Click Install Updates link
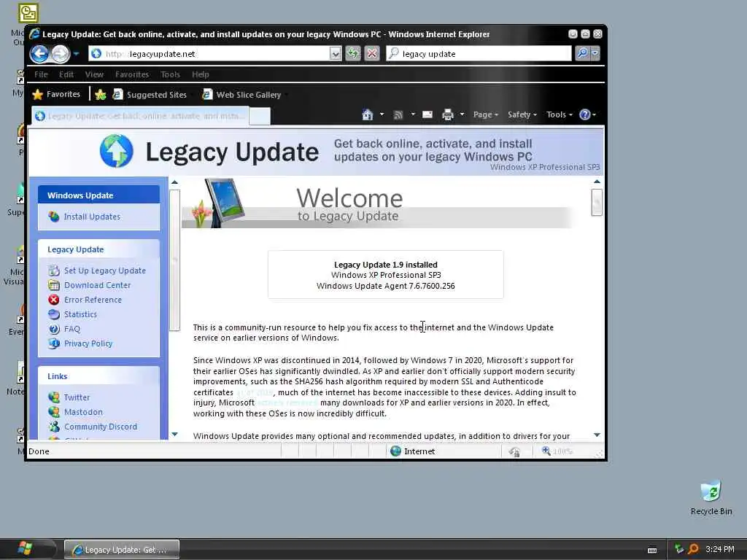 [92, 217]
